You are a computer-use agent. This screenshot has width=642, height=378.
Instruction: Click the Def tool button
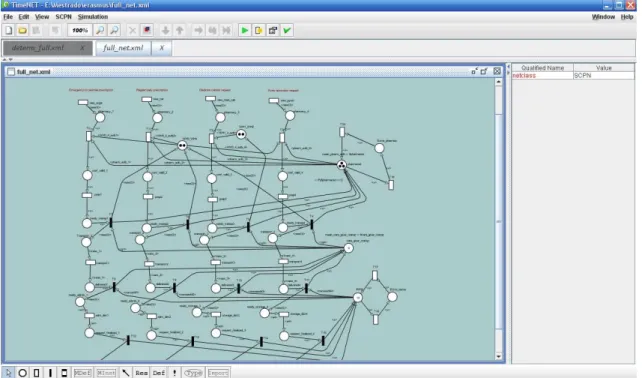click(158, 373)
